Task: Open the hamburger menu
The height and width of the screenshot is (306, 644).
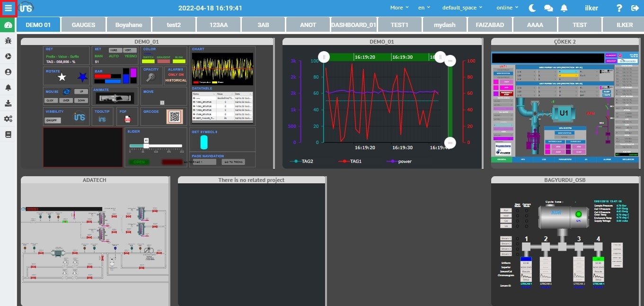Action: click(x=9, y=8)
